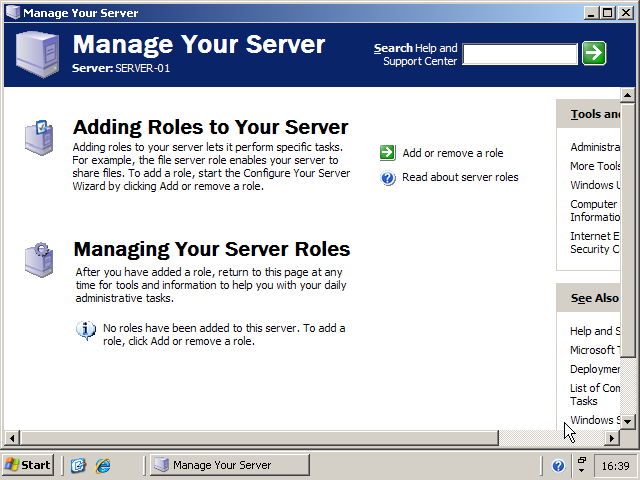Image resolution: width=640 pixels, height=480 pixels.
Task: Click the vertical scrollbar down arrow
Action: 627,422
